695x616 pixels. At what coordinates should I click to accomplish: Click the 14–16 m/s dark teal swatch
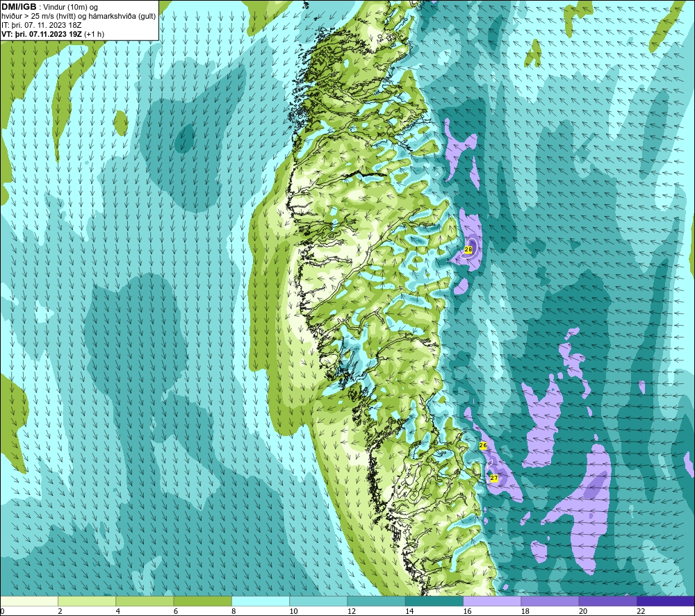[434, 601]
